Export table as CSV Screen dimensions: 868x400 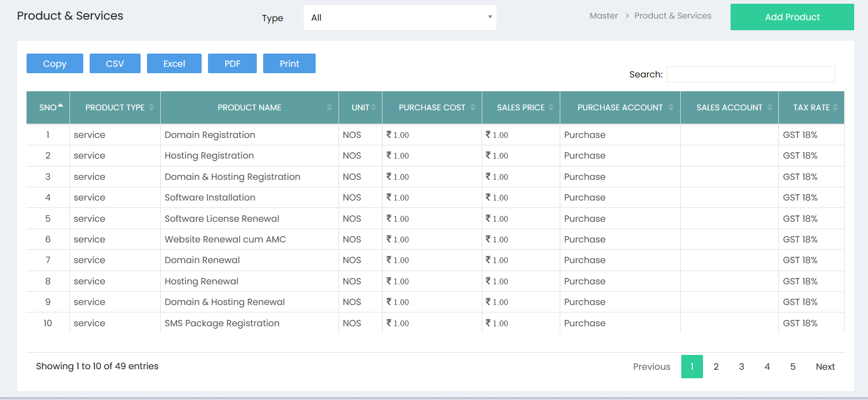click(115, 64)
